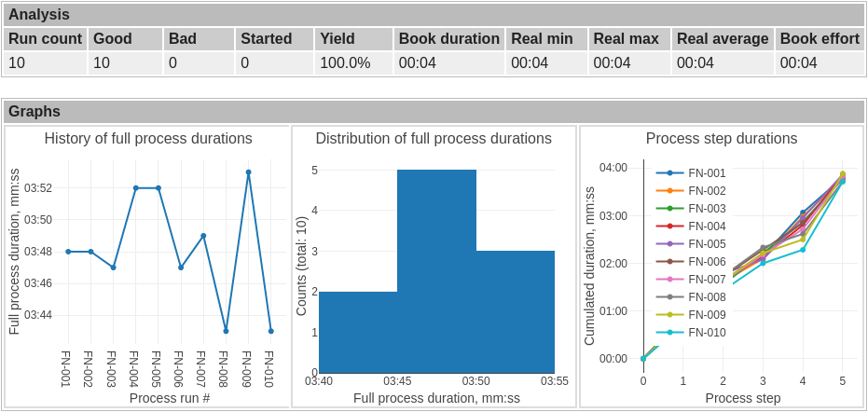
Task: Click the Process step durations chart title
Action: tap(722, 139)
